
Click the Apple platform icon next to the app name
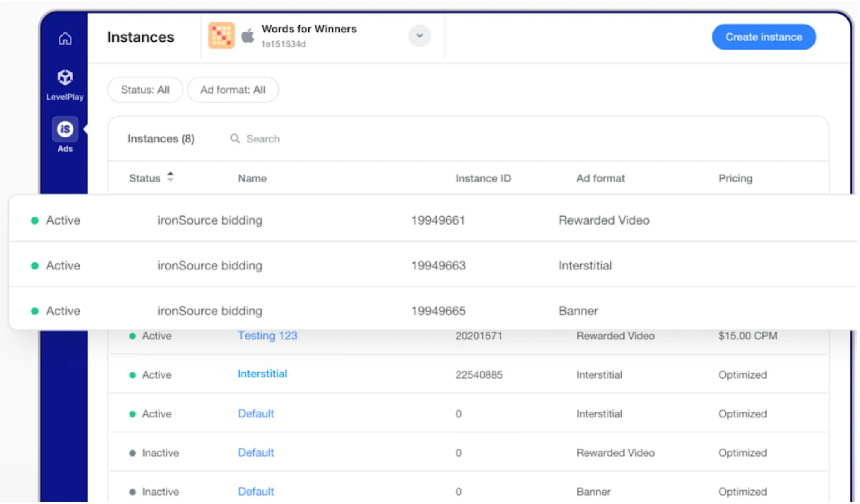pyautogui.click(x=249, y=36)
